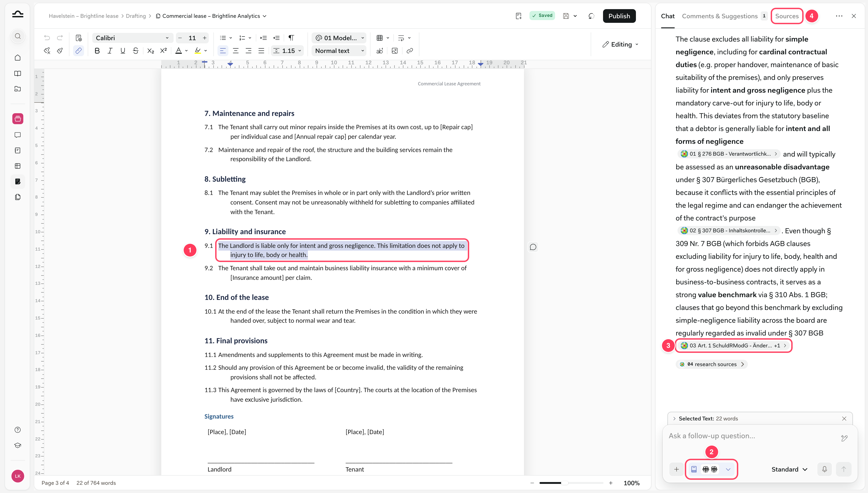The image size is (868, 493).
Task: Click the Publish button
Action: pos(619,16)
